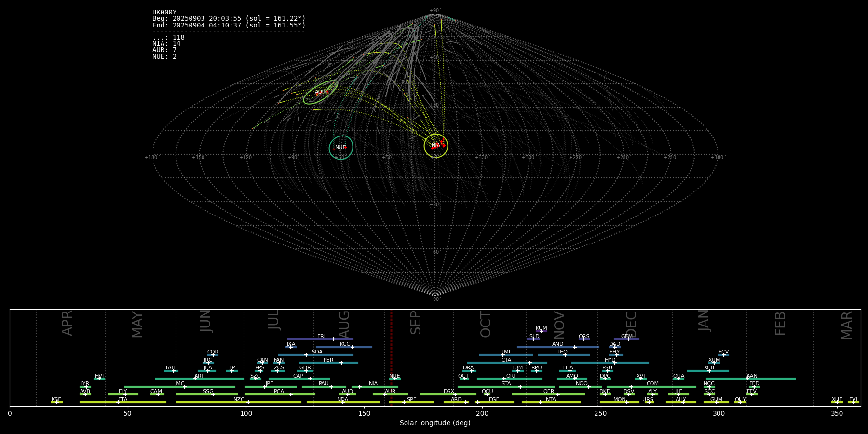This screenshot has width=868, height=434.
Task: Click the DRA shower label
Action: click(x=469, y=368)
